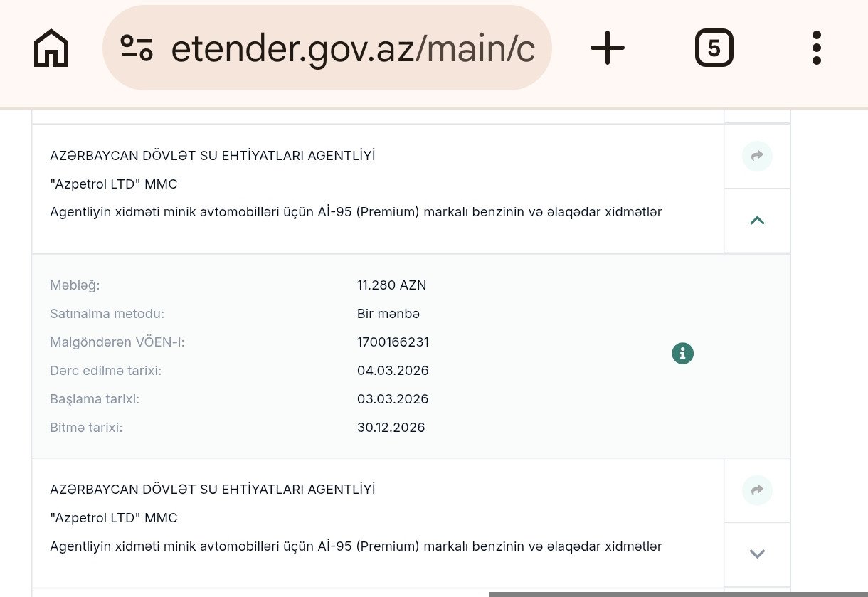Tap the browser home icon

click(x=51, y=48)
